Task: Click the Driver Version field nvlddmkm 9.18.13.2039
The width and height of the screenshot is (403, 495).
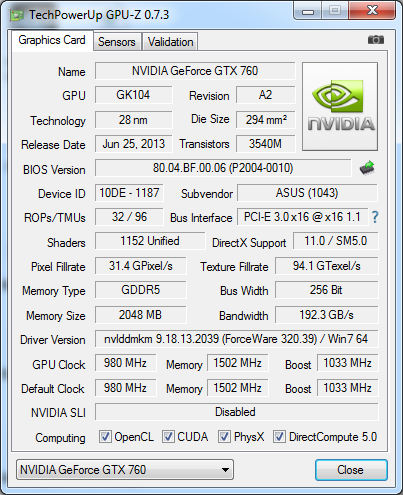Action: click(x=236, y=339)
